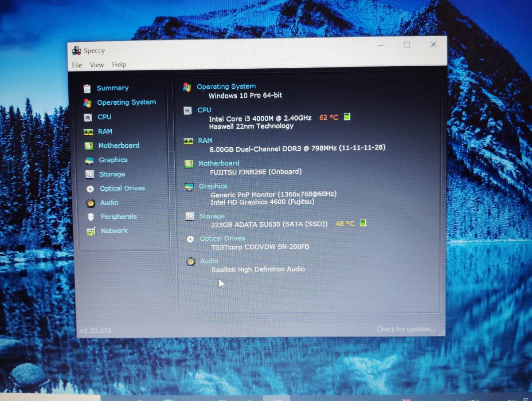
Task: Click the CPU temperature indicator green icon
Action: coord(347,117)
